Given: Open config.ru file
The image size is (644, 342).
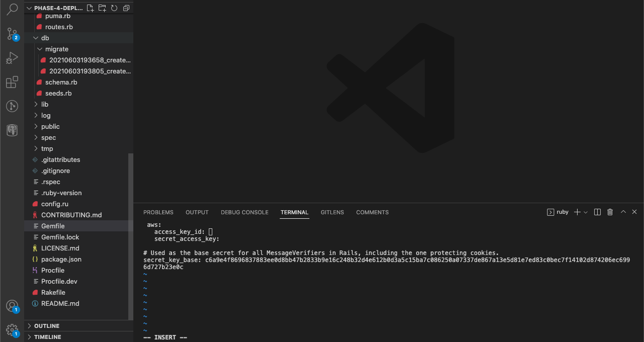Looking at the screenshot, I should (x=78, y=204).
